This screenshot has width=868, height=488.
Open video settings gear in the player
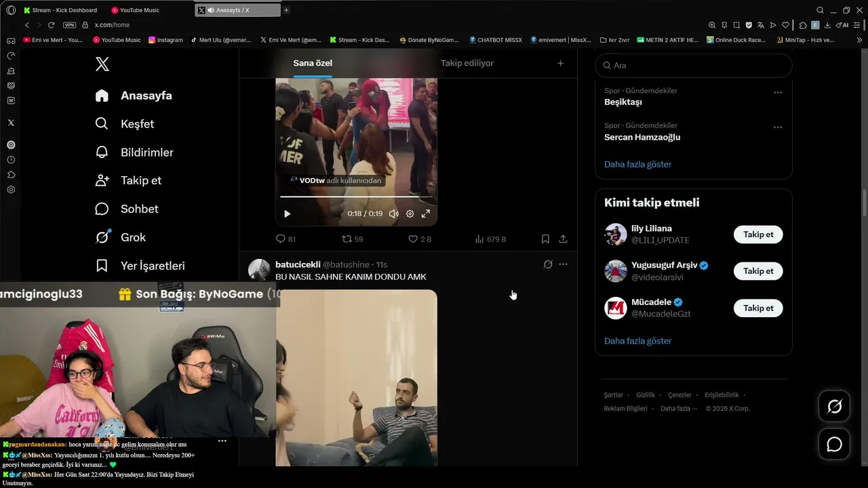coord(410,213)
